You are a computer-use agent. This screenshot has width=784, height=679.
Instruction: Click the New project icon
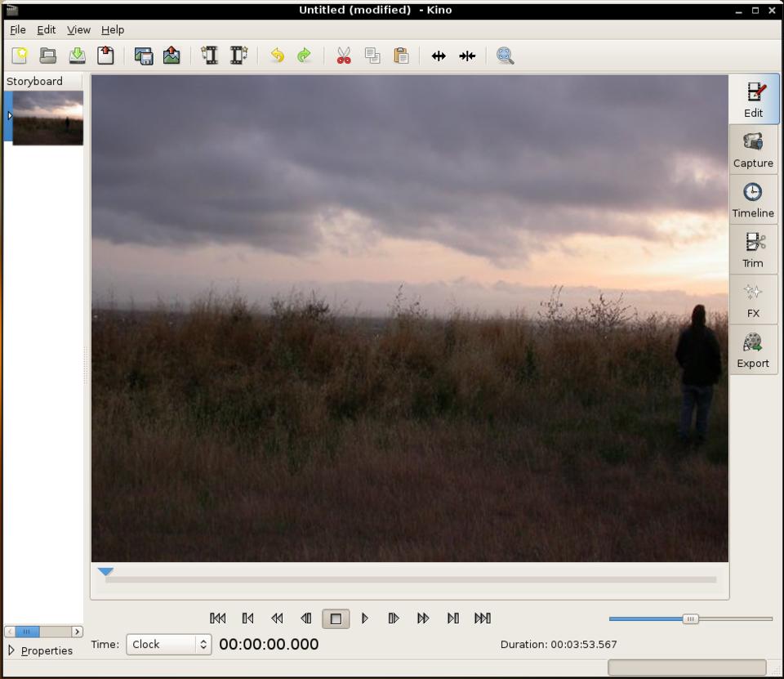pos(20,56)
